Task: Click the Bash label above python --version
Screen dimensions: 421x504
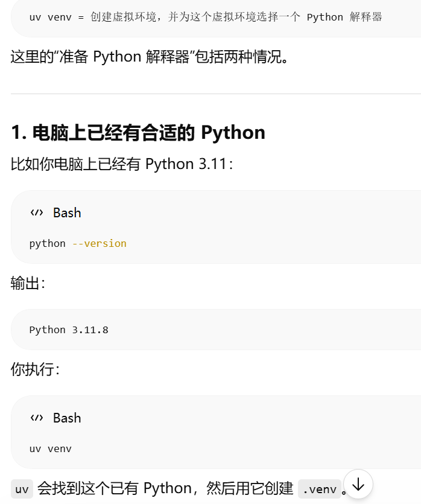Action: (67, 213)
